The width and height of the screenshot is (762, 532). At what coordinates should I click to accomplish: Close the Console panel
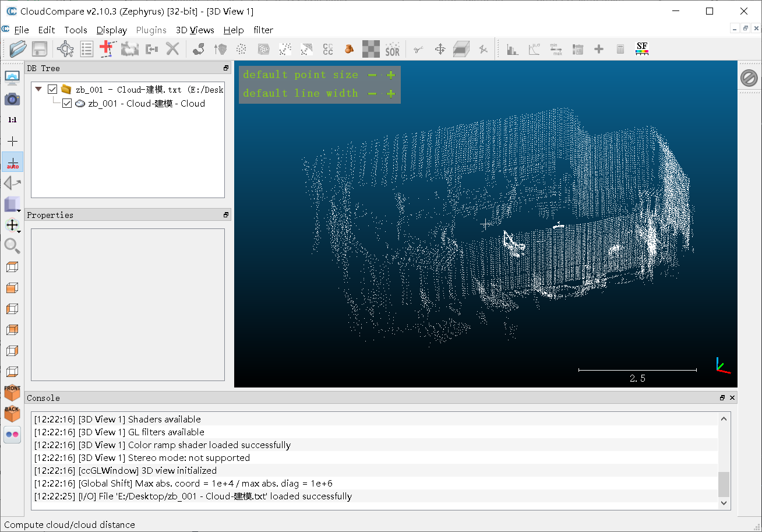pos(732,398)
